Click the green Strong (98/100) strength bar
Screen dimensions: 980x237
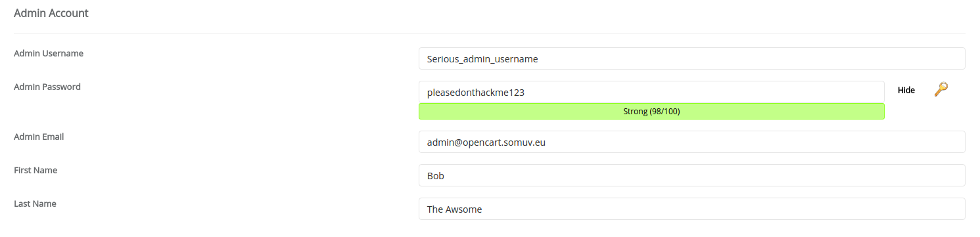tap(651, 112)
